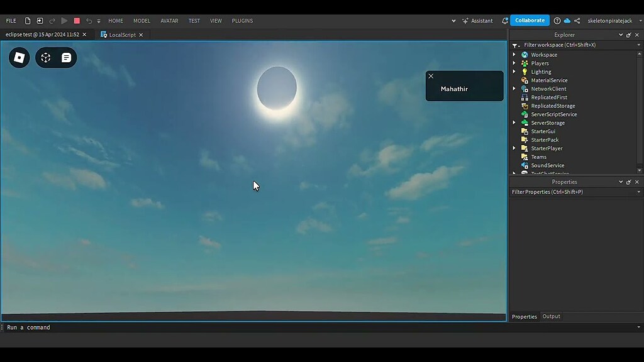Screen dimensions: 644x362
Task: Open the Assistant sparkle button
Action: pos(477,21)
